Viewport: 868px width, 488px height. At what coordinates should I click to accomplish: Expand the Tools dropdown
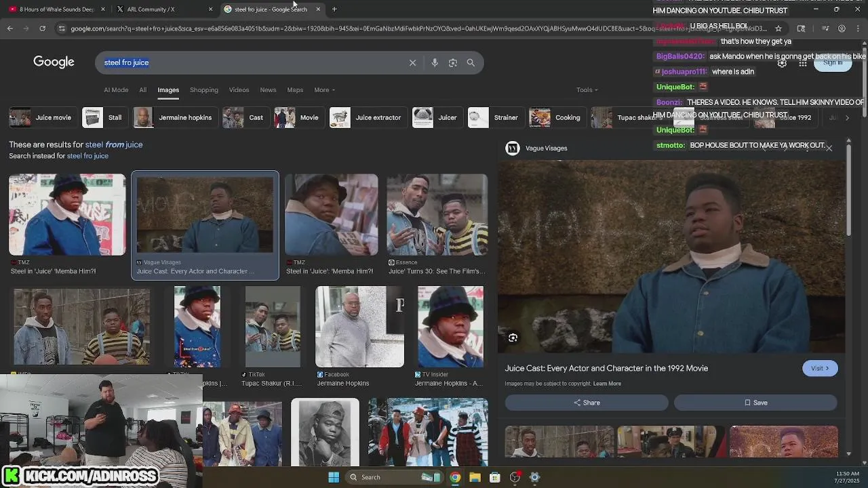click(587, 89)
